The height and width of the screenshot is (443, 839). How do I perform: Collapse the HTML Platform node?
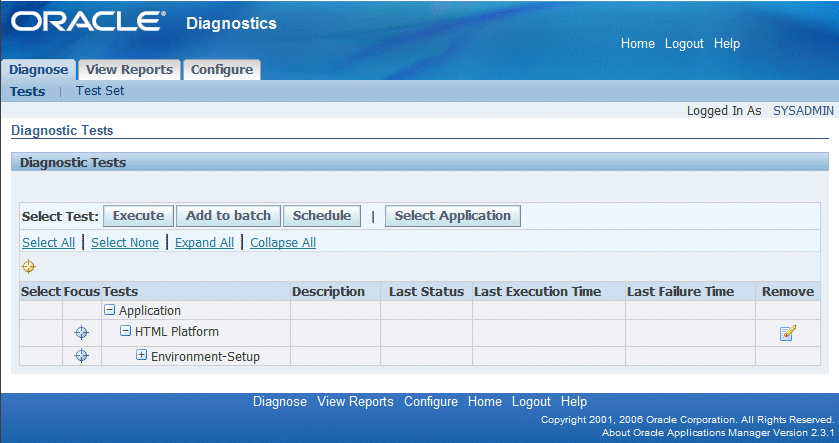(125, 331)
